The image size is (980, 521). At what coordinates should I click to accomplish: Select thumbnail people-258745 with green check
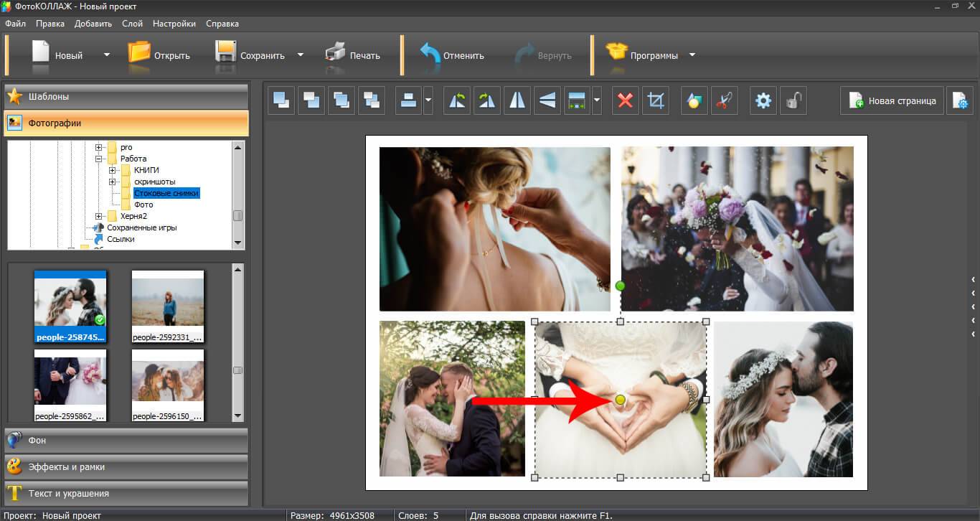point(70,306)
